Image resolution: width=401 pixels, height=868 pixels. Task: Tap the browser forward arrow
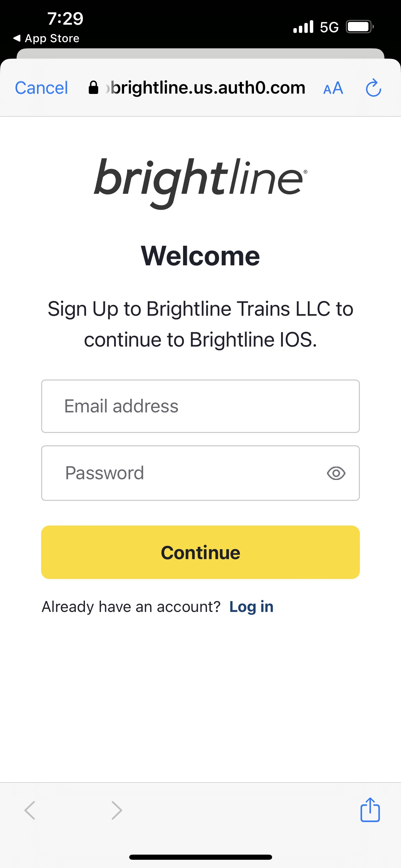click(x=117, y=810)
